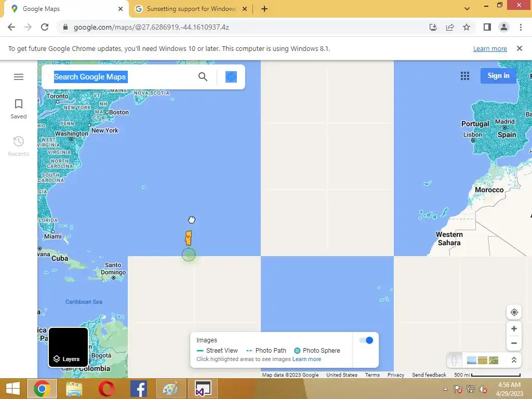Go back to previous page
Viewport: 532px width, 399px height.
pos(11,27)
